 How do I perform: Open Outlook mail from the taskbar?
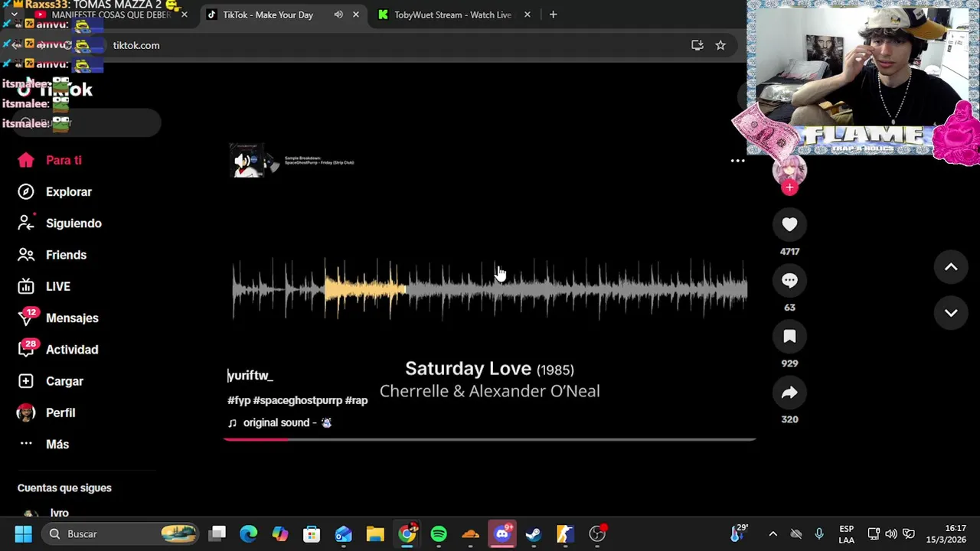pyautogui.click(x=343, y=534)
